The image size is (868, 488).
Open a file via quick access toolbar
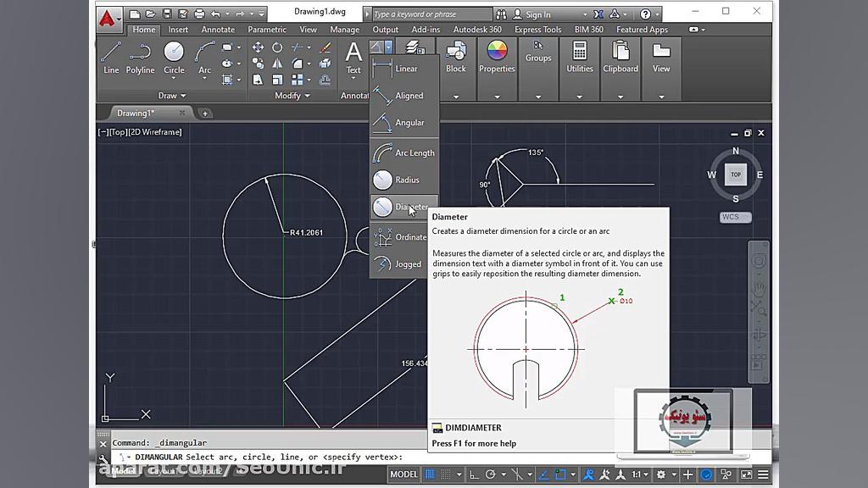click(x=151, y=14)
